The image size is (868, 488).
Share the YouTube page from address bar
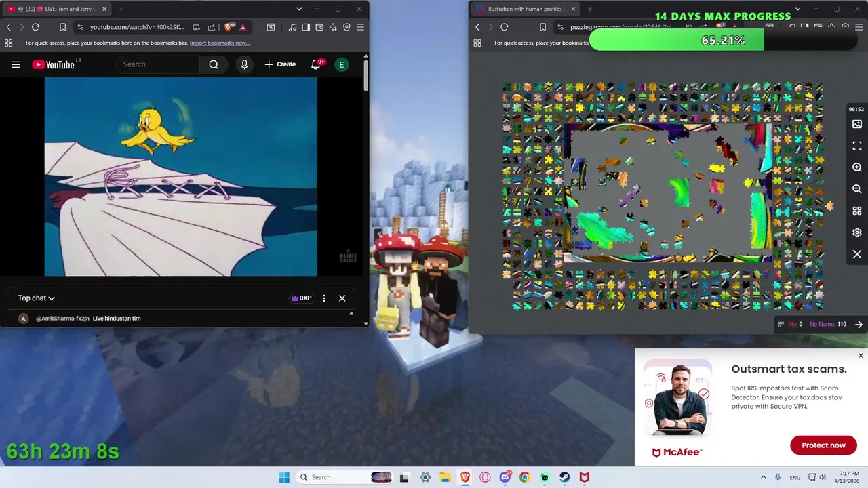pos(212,27)
